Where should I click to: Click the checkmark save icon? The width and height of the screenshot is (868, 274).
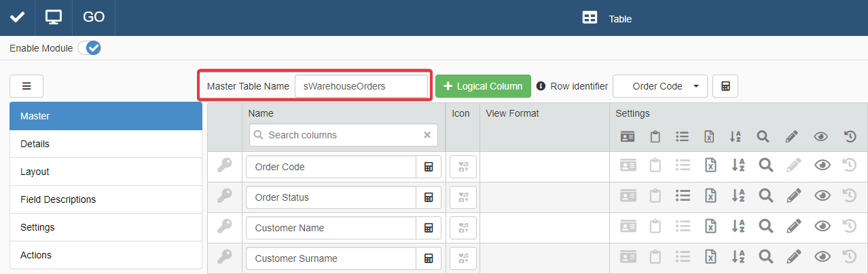17,18
